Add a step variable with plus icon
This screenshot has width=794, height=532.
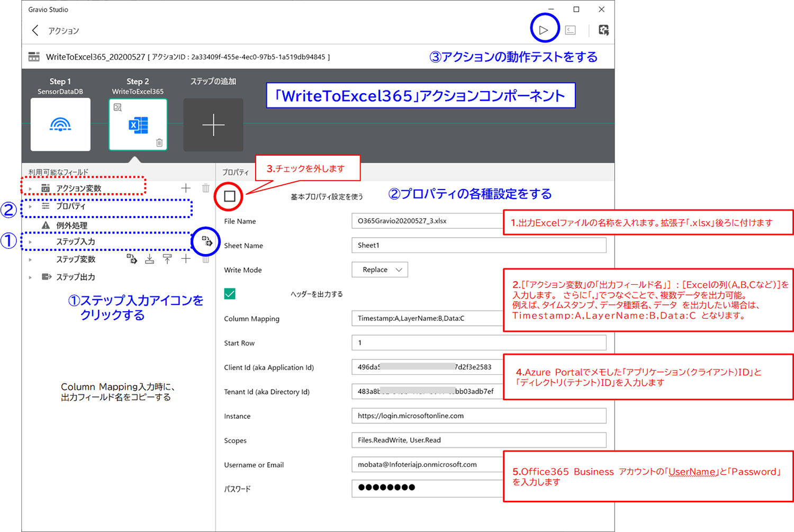[x=186, y=259]
